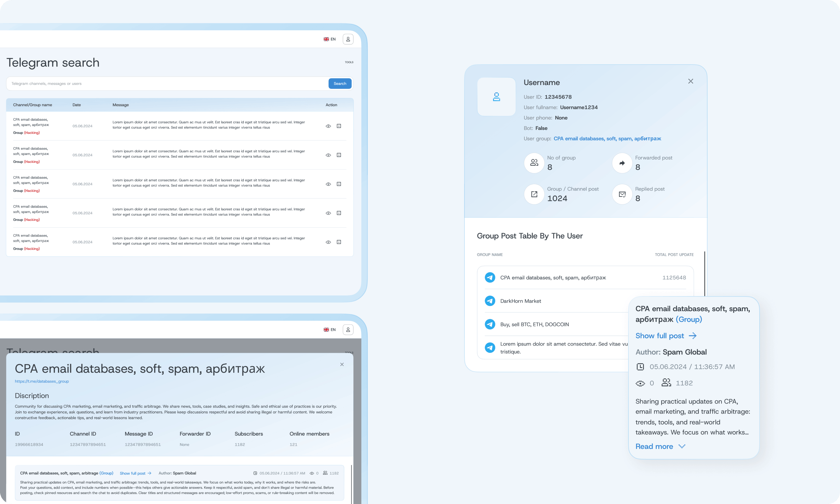The image size is (840, 504).
Task: Click the No of group people icon
Action: click(534, 163)
